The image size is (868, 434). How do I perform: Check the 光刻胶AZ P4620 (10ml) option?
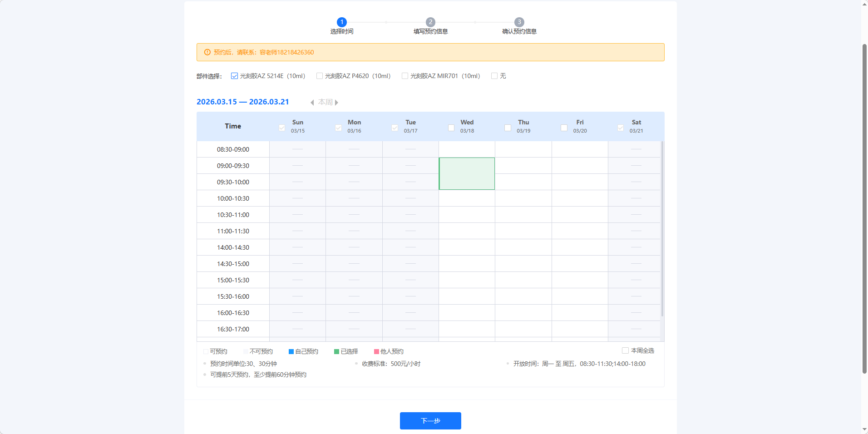pos(320,76)
